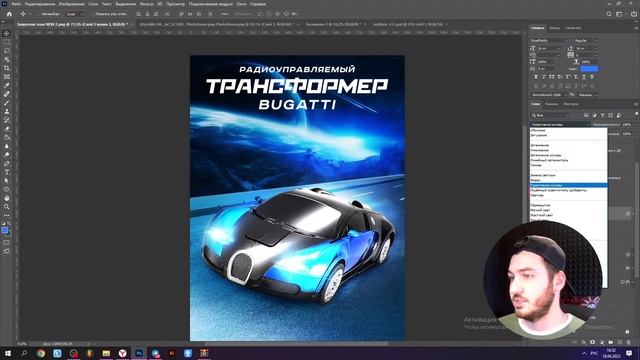
Task: Select the Frame tool
Action: 7,76
